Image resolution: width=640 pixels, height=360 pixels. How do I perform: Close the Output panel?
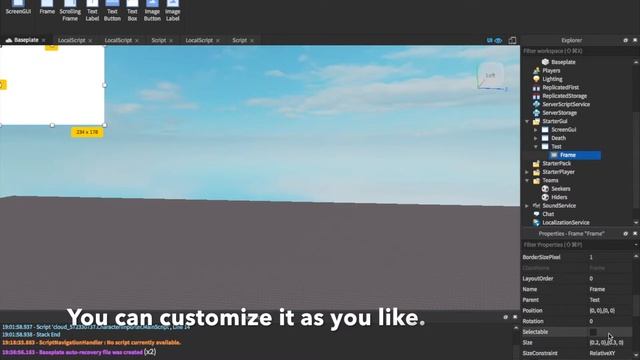515,317
